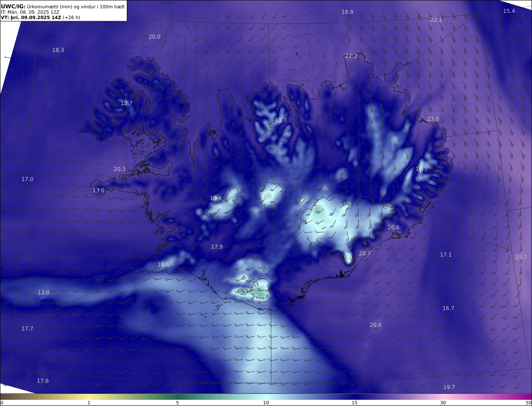
Task: Click the colorbar tick label 50
Action: pos(528,403)
